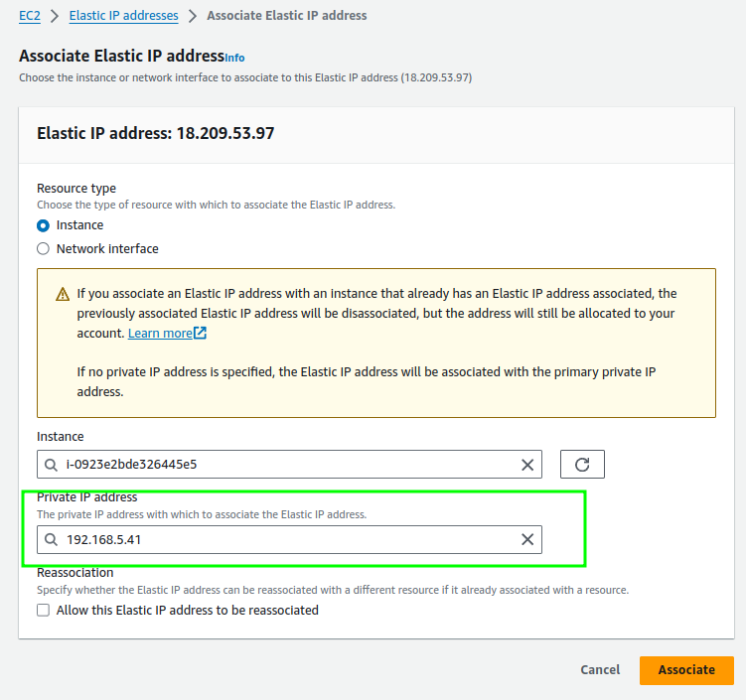This screenshot has width=746, height=700.
Task: Click the external link icon beside Learn more
Action: [x=201, y=334]
